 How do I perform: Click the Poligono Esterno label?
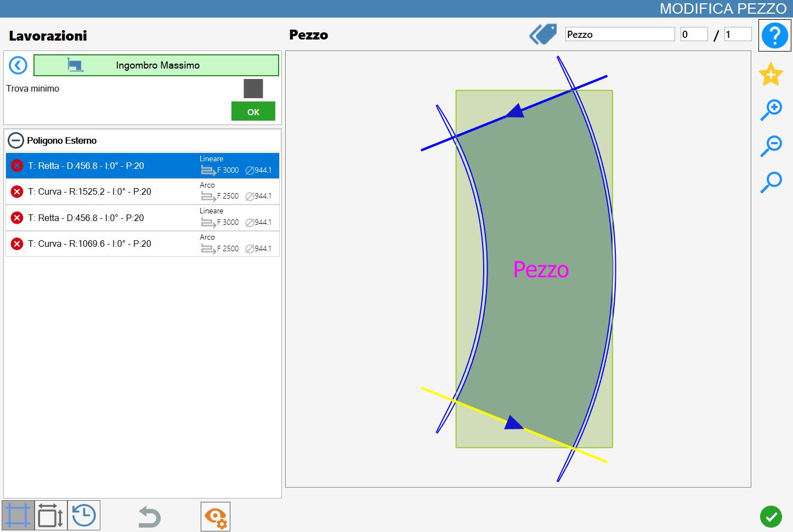pos(62,140)
